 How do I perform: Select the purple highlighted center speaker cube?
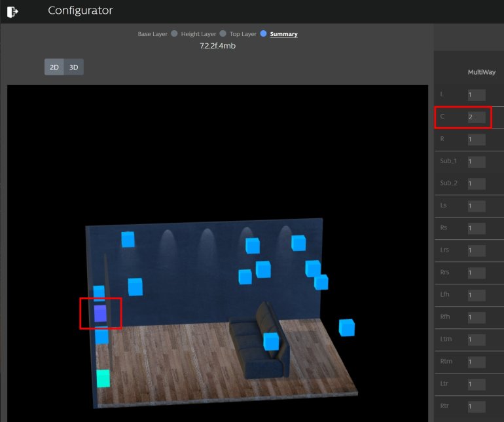click(100, 313)
